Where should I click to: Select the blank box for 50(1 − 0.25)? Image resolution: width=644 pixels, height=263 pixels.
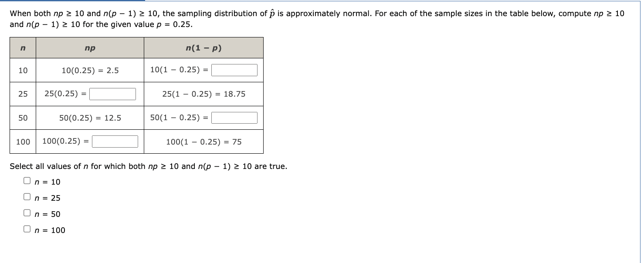click(234, 118)
